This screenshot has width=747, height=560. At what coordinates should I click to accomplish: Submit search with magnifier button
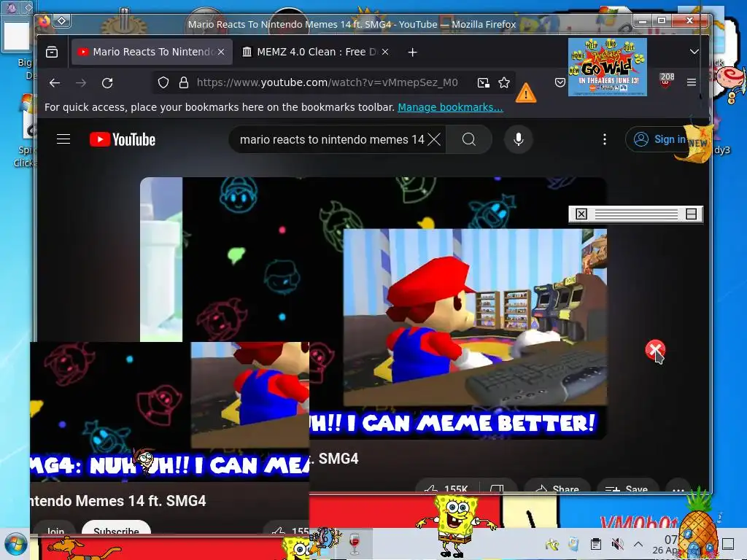point(469,139)
